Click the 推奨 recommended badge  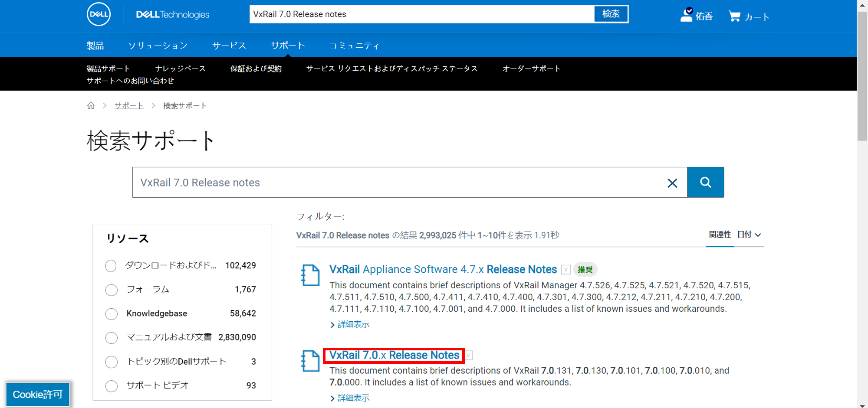click(585, 270)
